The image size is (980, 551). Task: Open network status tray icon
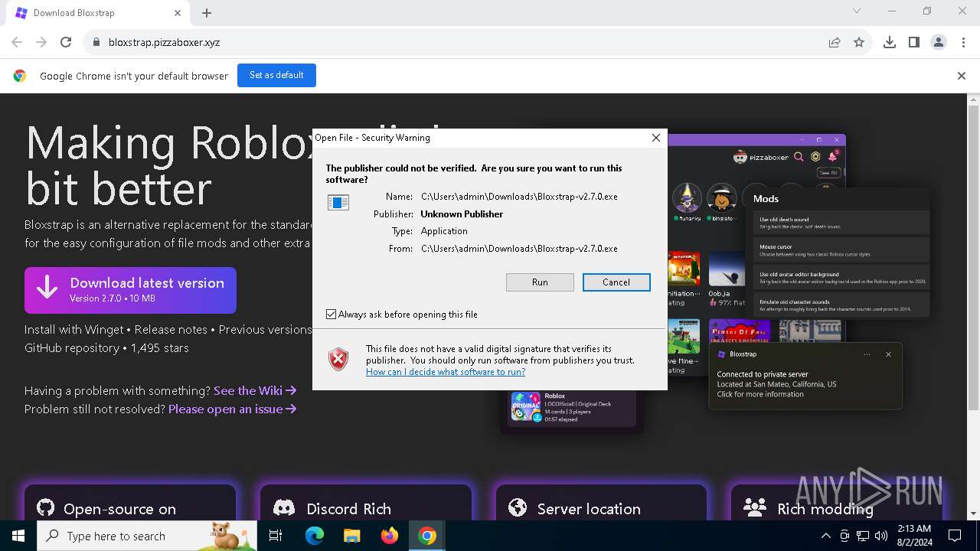tap(863, 536)
